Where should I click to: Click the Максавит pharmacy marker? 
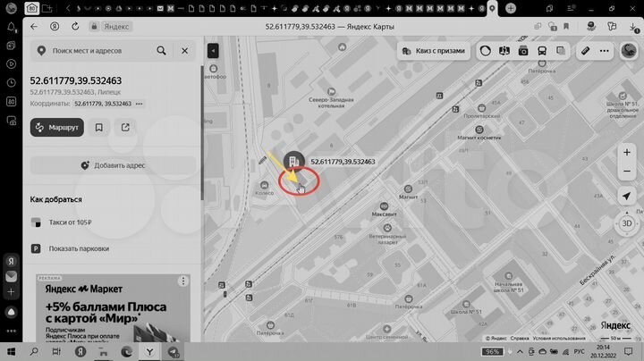384,206
